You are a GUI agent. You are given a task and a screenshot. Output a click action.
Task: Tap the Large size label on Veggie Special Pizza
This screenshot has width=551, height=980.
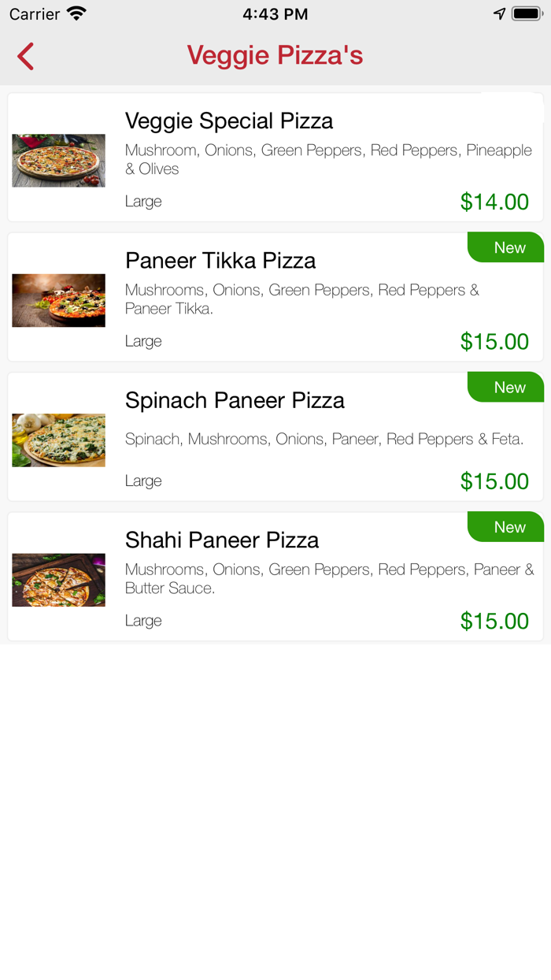tap(143, 202)
